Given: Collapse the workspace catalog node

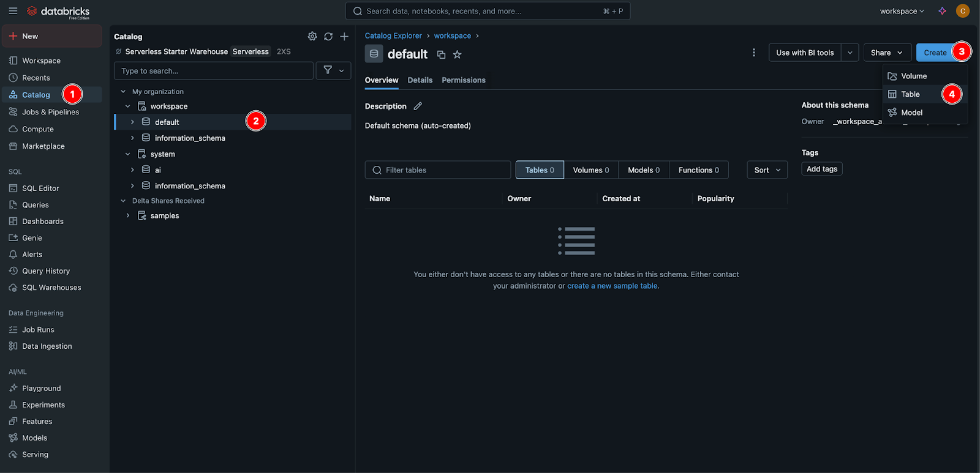Looking at the screenshot, I should 128,106.
